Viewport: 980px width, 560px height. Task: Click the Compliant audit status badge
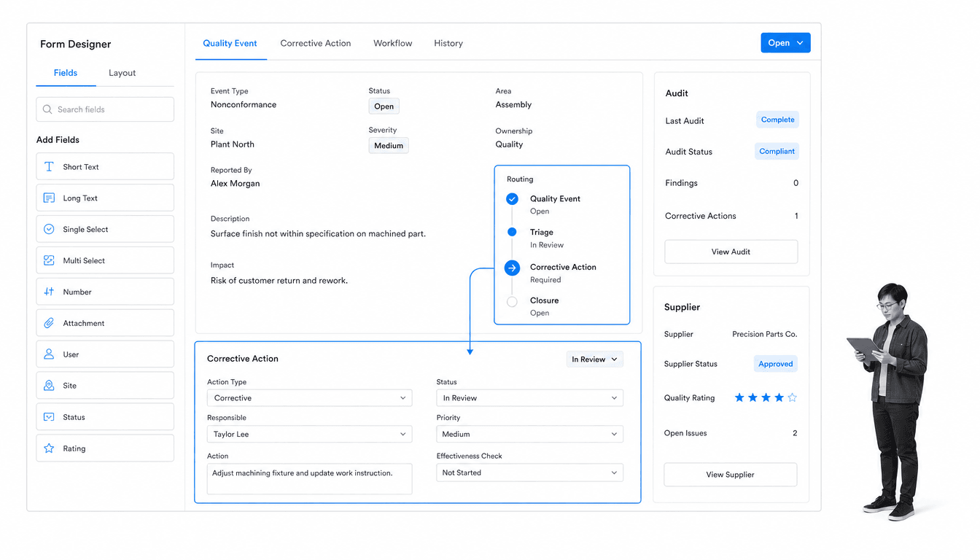pyautogui.click(x=777, y=152)
